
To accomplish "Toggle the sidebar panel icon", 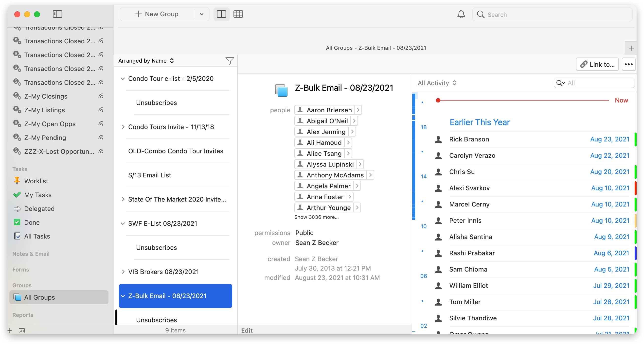I will (57, 14).
